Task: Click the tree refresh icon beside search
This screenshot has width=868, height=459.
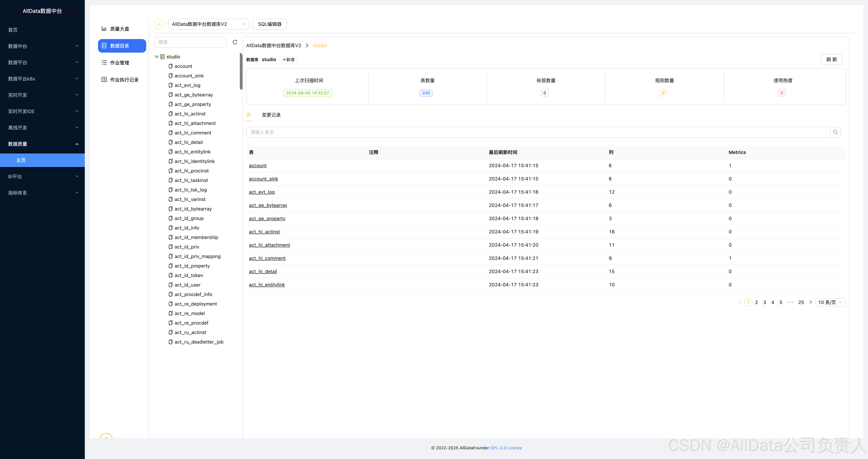Action: (235, 42)
